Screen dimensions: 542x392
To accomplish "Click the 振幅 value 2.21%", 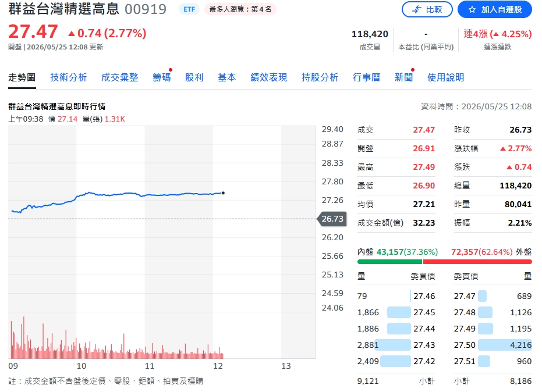I will [520, 223].
